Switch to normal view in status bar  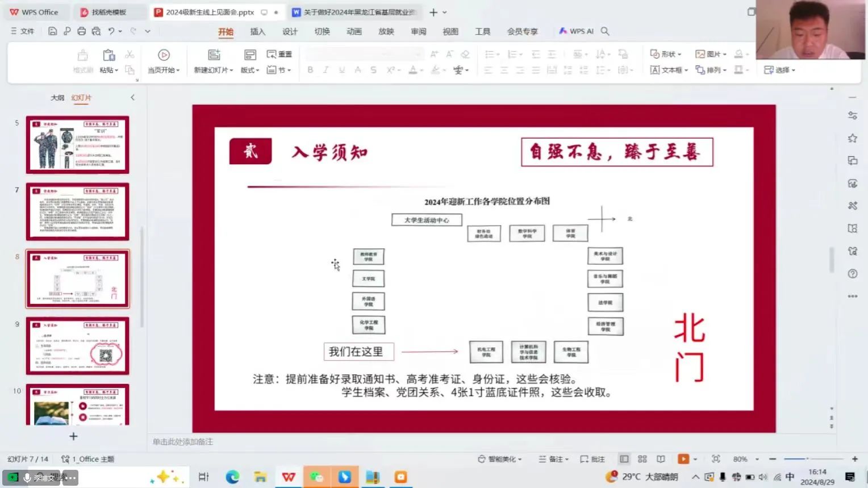click(x=624, y=459)
